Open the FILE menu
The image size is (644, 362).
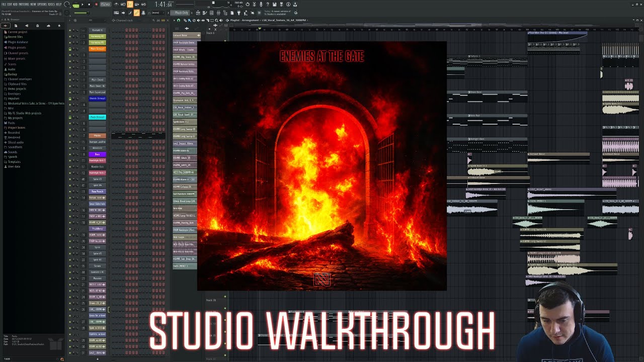[3, 5]
